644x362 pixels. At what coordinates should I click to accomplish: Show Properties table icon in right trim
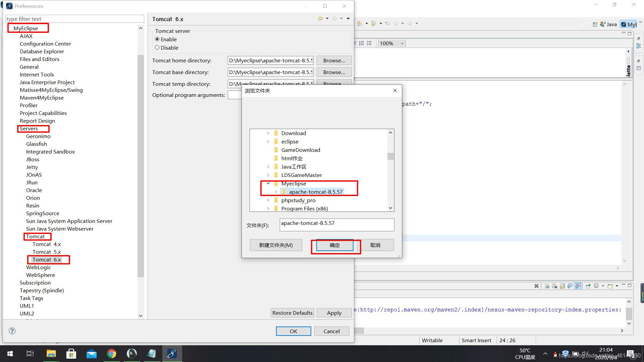[x=639, y=68]
